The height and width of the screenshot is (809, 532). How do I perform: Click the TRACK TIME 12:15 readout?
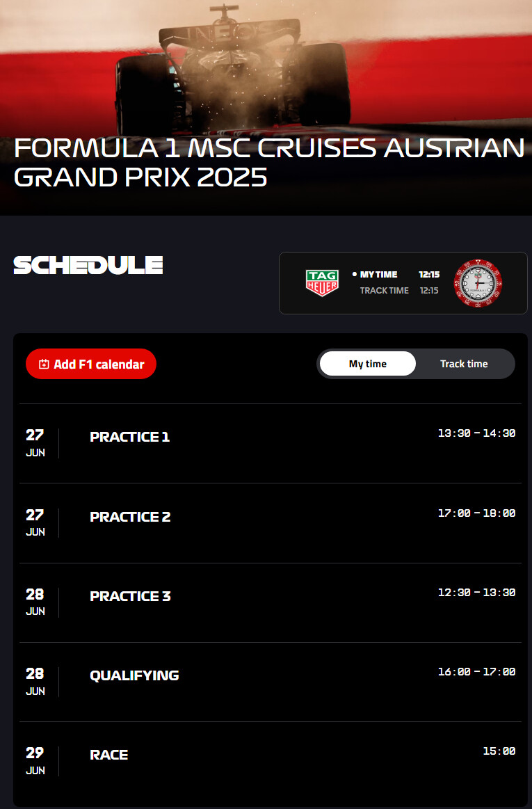(x=399, y=291)
